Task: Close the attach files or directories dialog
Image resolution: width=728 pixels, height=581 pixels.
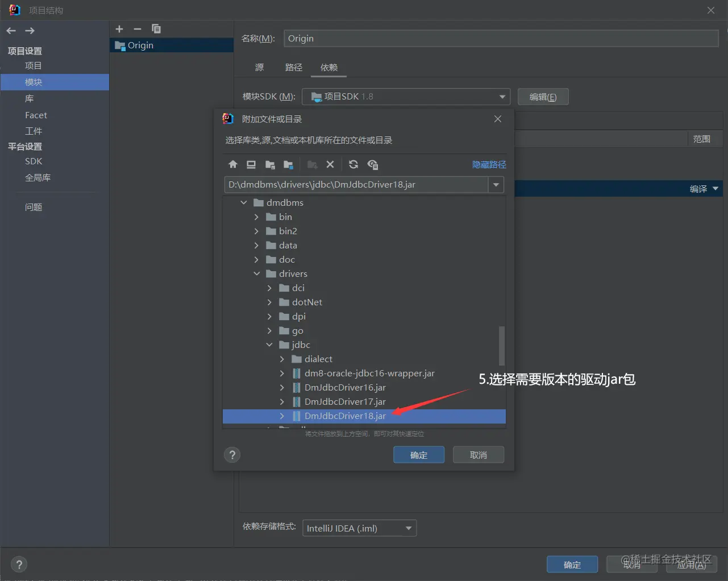Action: (x=498, y=119)
